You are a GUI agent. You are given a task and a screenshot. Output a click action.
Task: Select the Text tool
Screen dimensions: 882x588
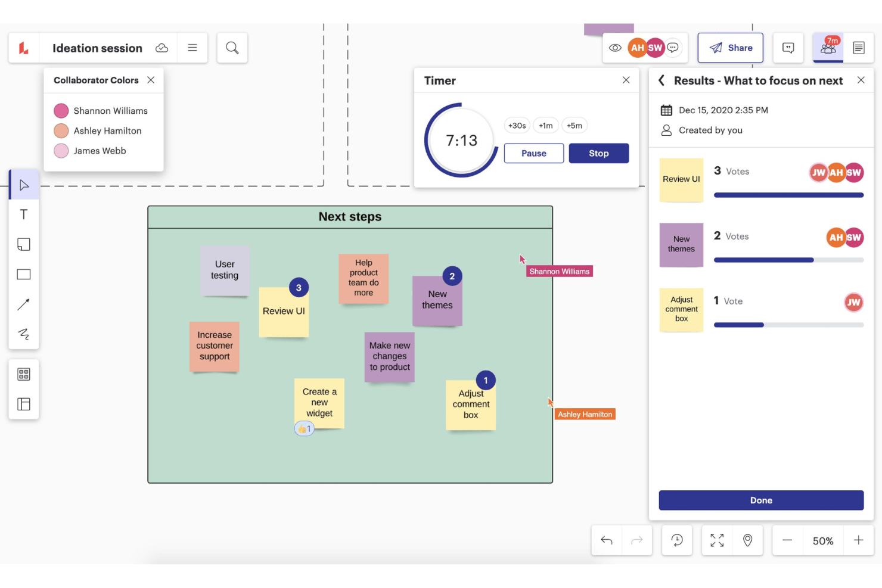[x=24, y=214]
